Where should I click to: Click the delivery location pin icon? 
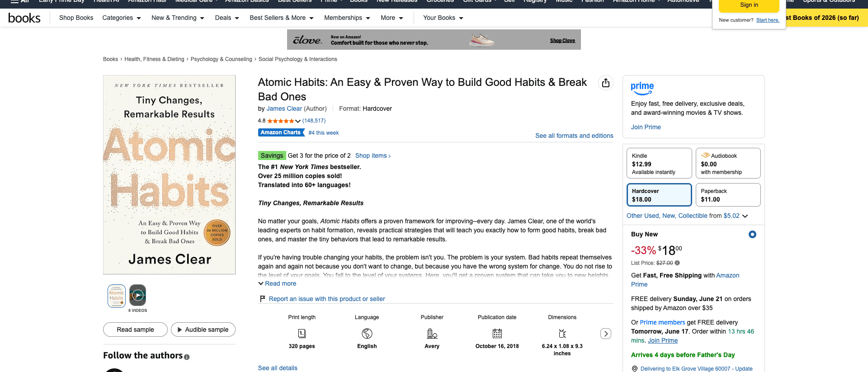click(x=635, y=369)
